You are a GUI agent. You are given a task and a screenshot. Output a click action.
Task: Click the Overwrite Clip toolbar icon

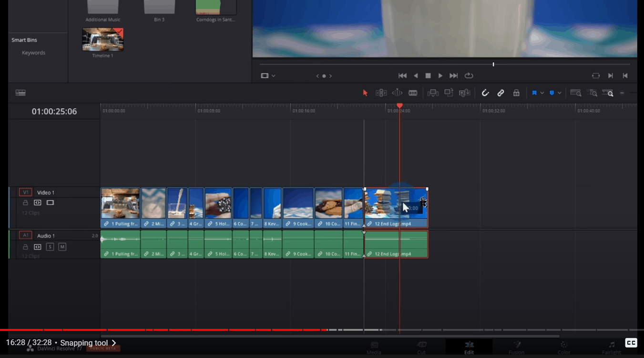449,93
